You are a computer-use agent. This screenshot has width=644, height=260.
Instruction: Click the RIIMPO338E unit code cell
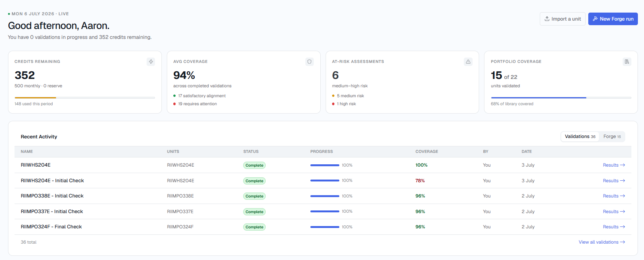click(x=180, y=196)
